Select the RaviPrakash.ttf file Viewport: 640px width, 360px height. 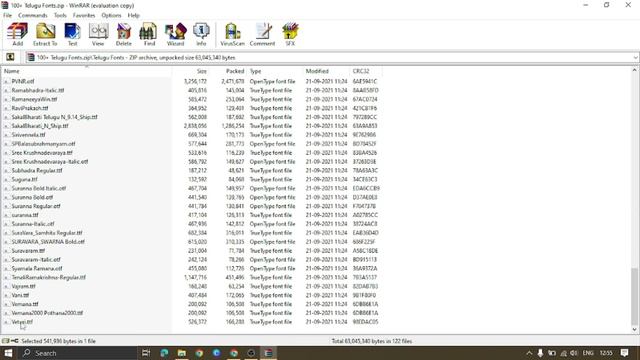[x=30, y=108]
